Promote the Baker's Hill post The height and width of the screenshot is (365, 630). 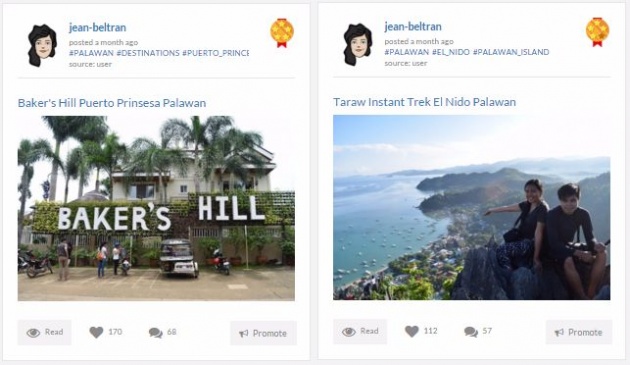(263, 333)
